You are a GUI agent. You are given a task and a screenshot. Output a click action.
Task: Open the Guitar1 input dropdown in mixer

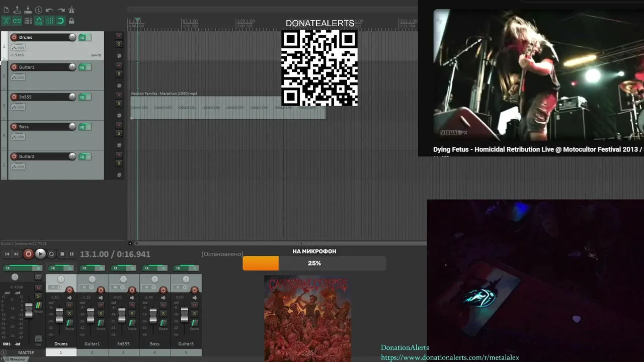tap(85, 287)
